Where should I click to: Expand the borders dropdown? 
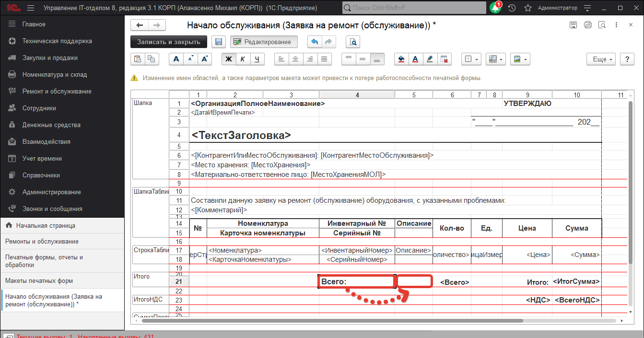[471, 59]
